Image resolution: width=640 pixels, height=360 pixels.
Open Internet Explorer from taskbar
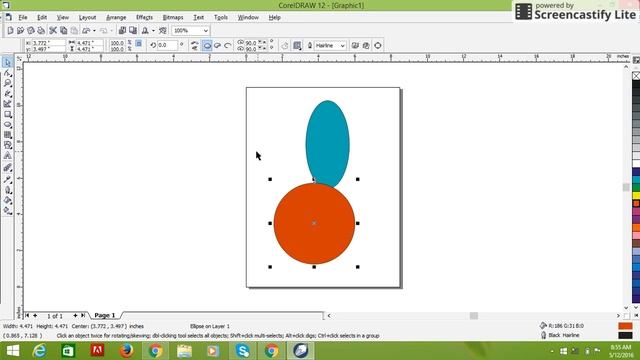click(40, 351)
